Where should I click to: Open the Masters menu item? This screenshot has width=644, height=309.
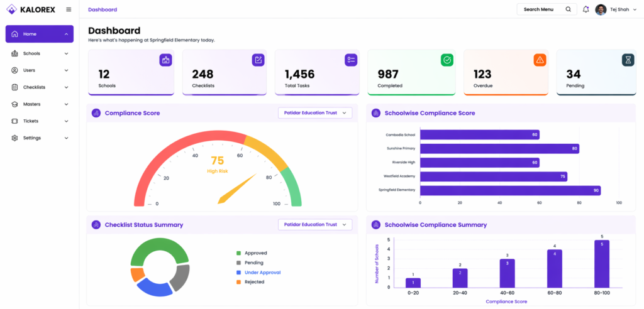click(x=40, y=104)
